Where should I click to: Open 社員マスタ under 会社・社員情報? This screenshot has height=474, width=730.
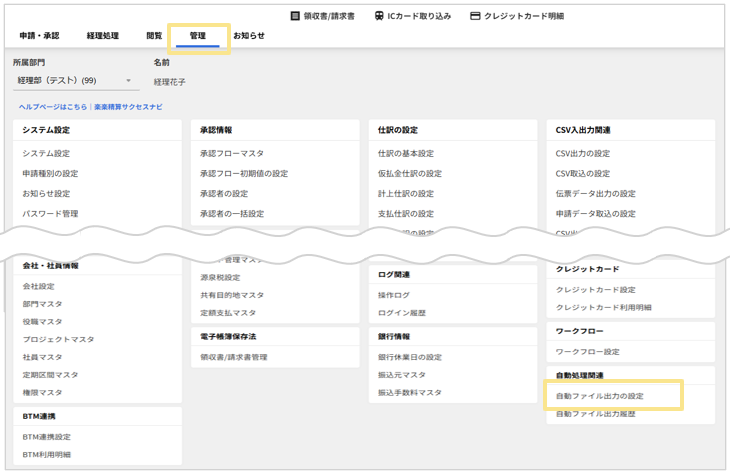[43, 357]
